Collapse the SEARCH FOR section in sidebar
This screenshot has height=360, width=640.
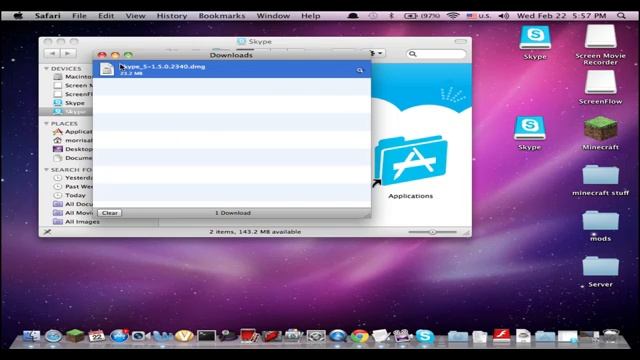47,169
